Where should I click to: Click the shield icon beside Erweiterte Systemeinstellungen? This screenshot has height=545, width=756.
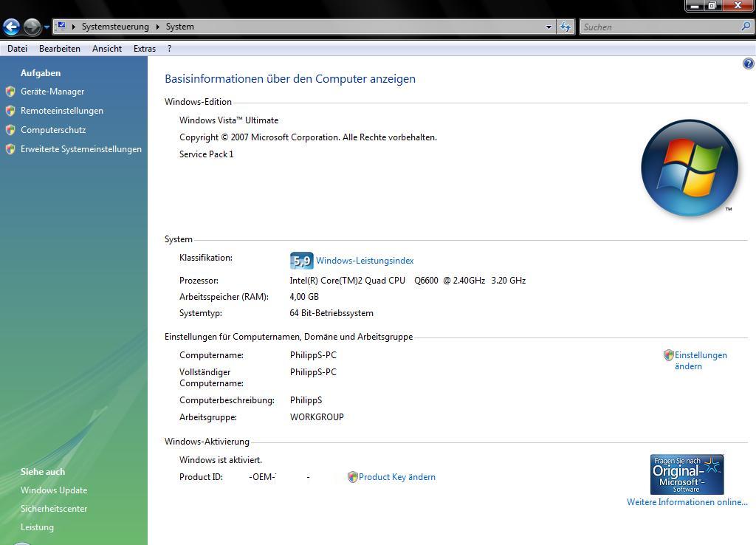(10, 149)
